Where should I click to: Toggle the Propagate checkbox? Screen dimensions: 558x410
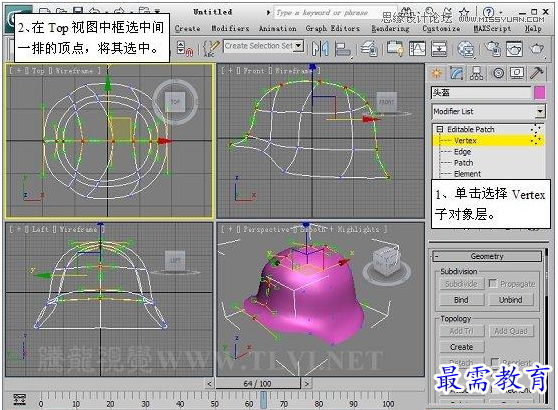pyautogui.click(x=493, y=283)
